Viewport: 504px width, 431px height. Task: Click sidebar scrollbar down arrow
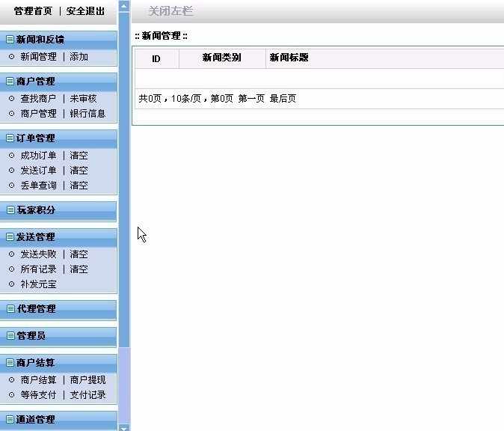(124, 427)
